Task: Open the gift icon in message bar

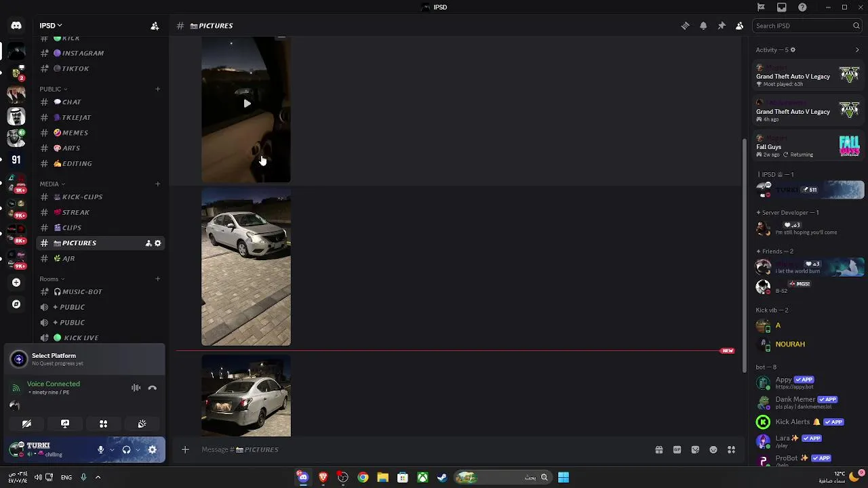Action: point(658,449)
